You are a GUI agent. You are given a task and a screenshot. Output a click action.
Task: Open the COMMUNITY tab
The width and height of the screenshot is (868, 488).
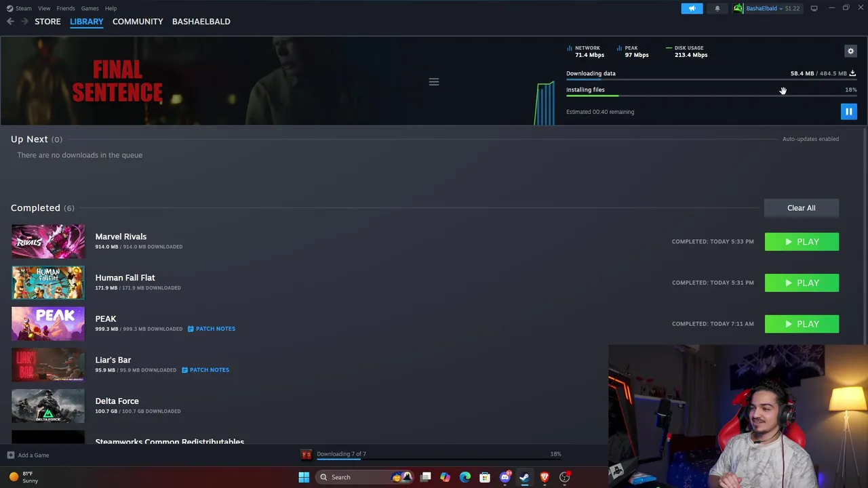(138, 22)
